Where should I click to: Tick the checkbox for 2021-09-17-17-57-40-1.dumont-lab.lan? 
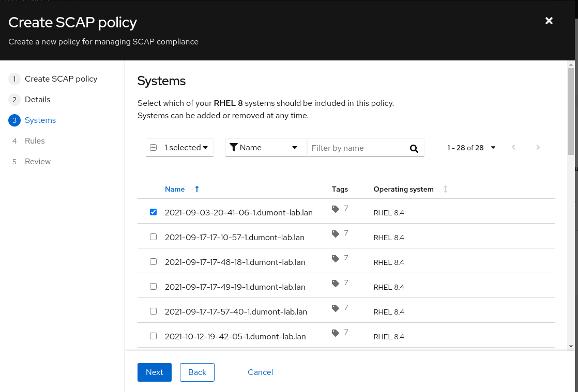[153, 311]
